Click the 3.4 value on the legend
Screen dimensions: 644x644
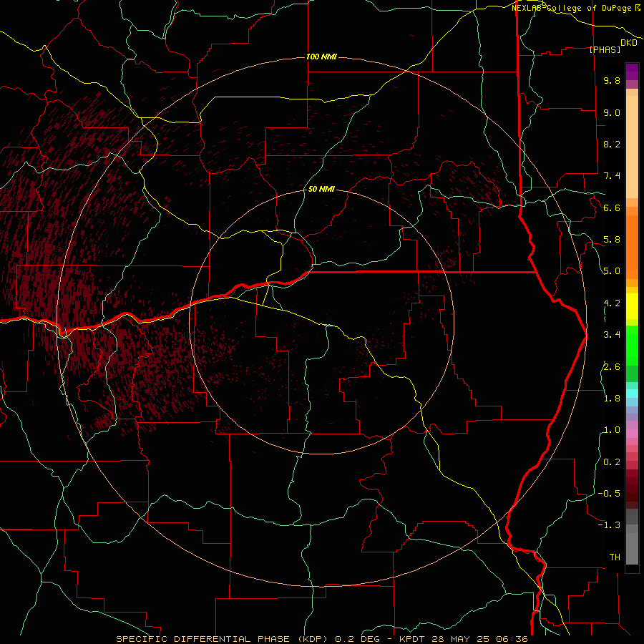[612, 335]
